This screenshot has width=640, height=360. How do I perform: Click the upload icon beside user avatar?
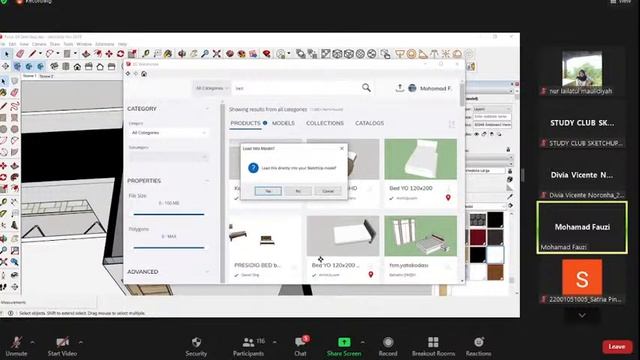(x=400, y=88)
